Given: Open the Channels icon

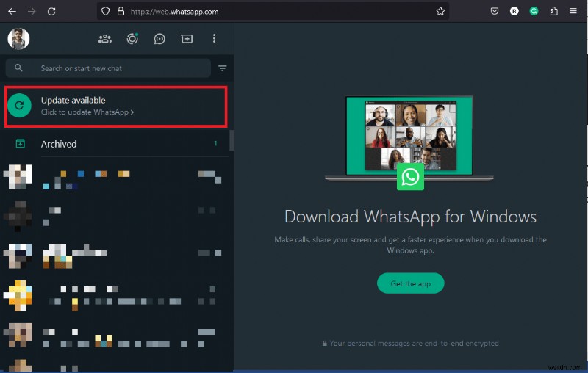Looking at the screenshot, I should click(159, 39).
